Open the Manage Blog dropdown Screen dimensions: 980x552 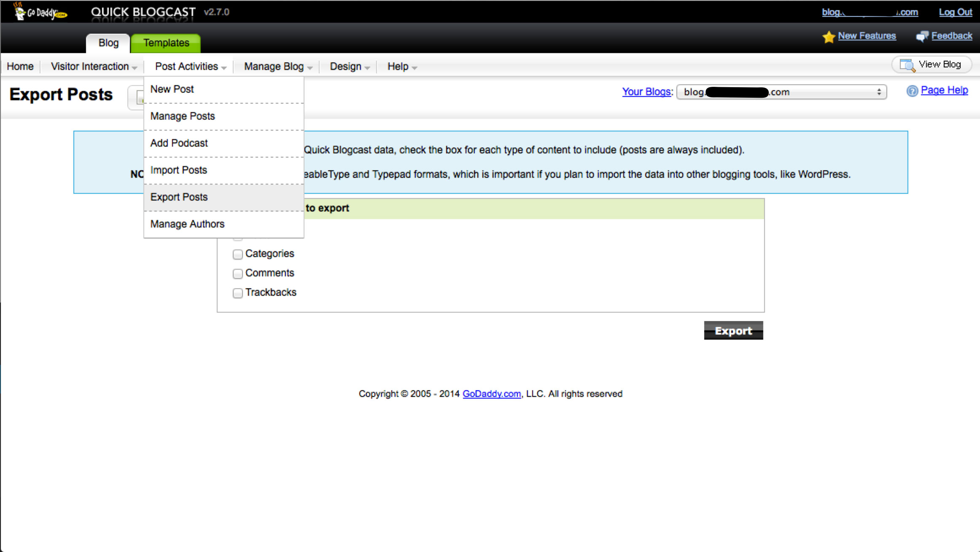[278, 67]
